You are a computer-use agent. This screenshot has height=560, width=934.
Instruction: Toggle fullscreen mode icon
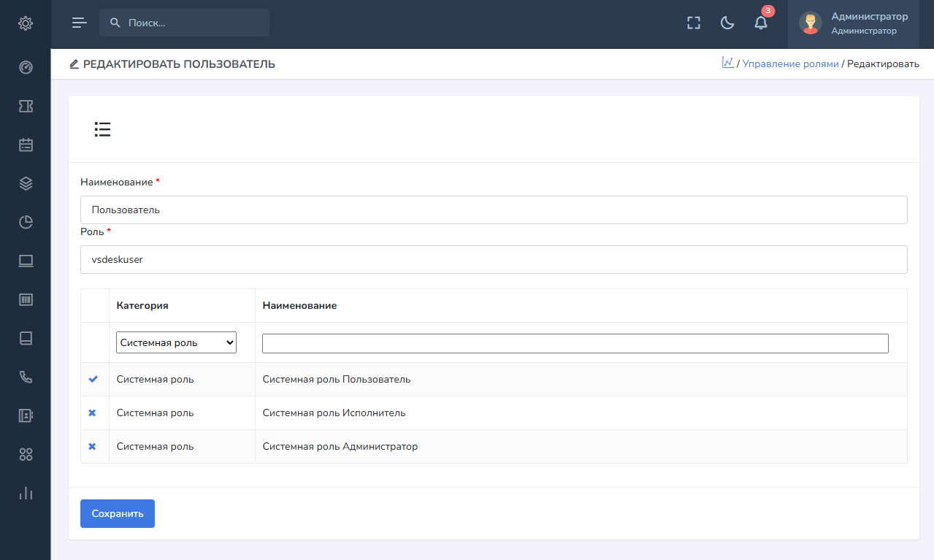tap(694, 23)
